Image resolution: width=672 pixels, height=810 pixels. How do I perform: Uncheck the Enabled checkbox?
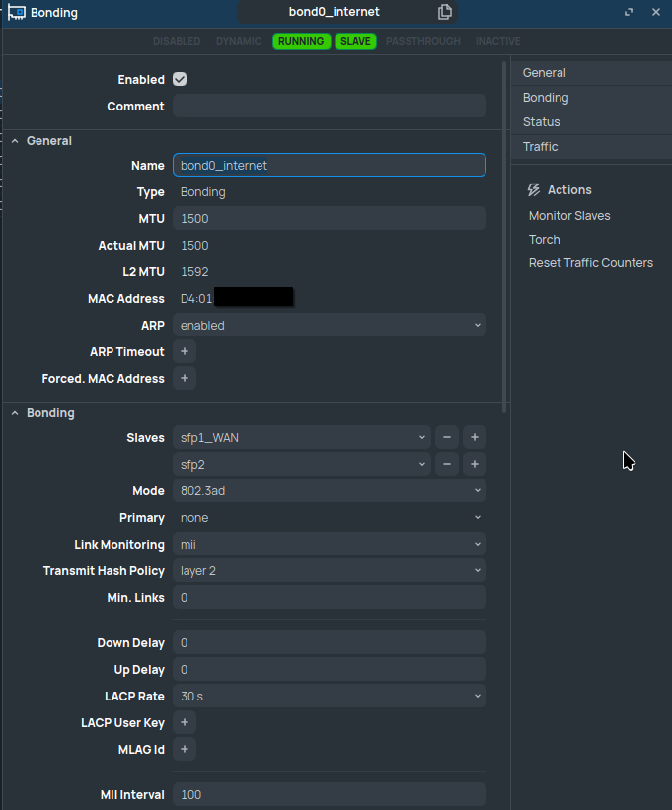[180, 79]
